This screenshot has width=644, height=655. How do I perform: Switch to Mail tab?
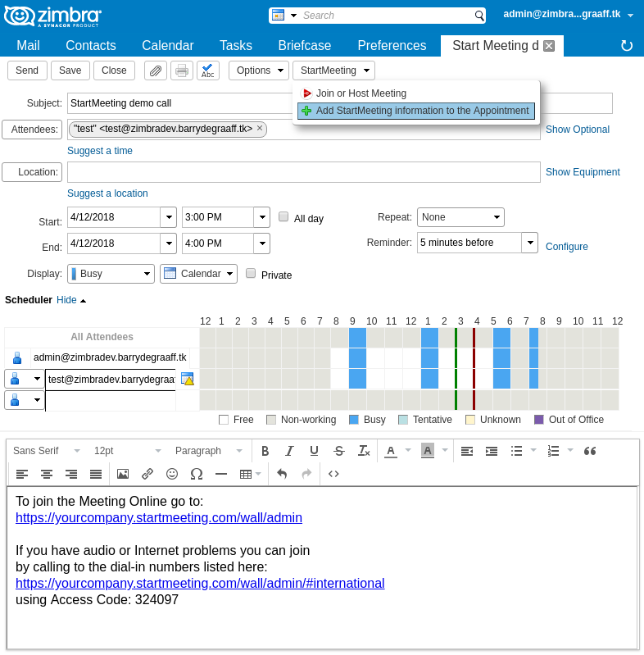pos(28,46)
